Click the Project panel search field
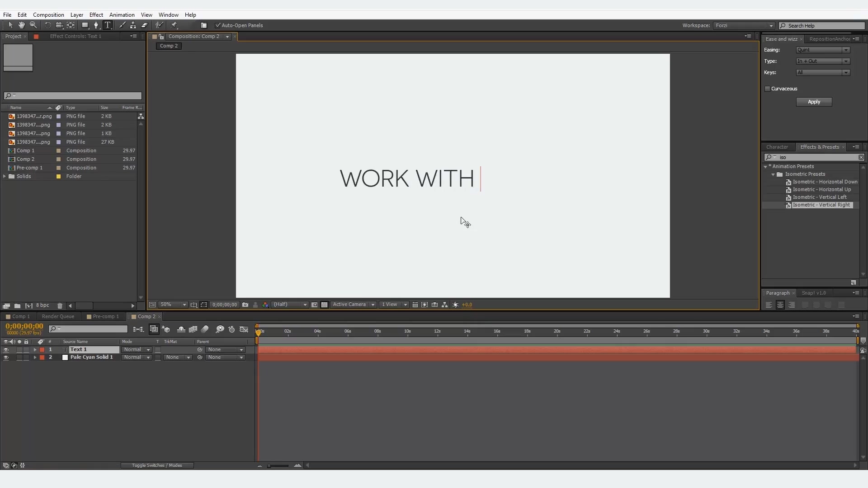 [73, 96]
